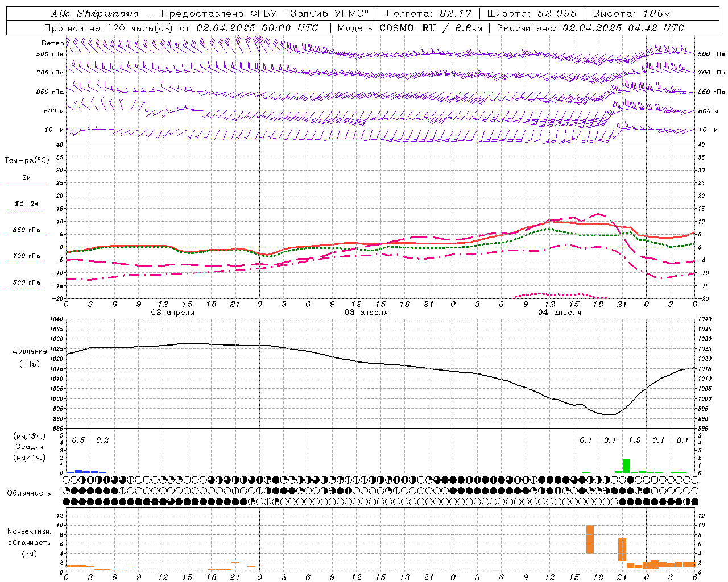
Task: Click the Рассчитано: 02.04.2025 04:42 UTC timestamp
Action: (590, 28)
